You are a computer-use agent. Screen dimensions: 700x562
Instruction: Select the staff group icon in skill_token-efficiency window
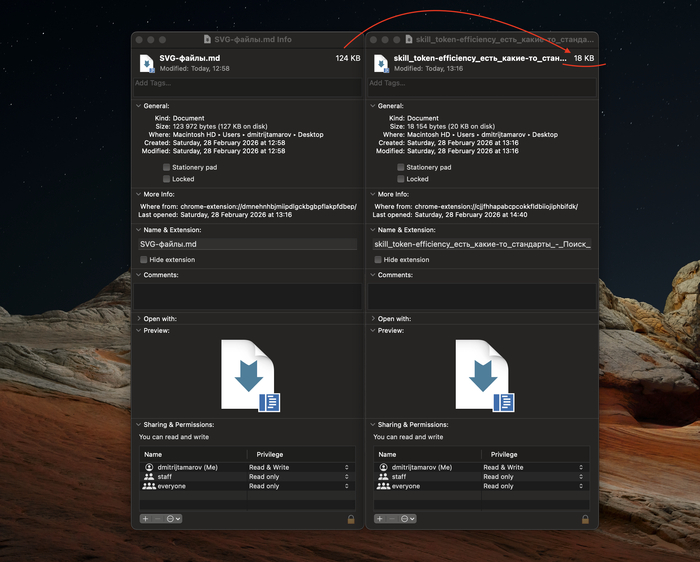pyautogui.click(x=383, y=477)
